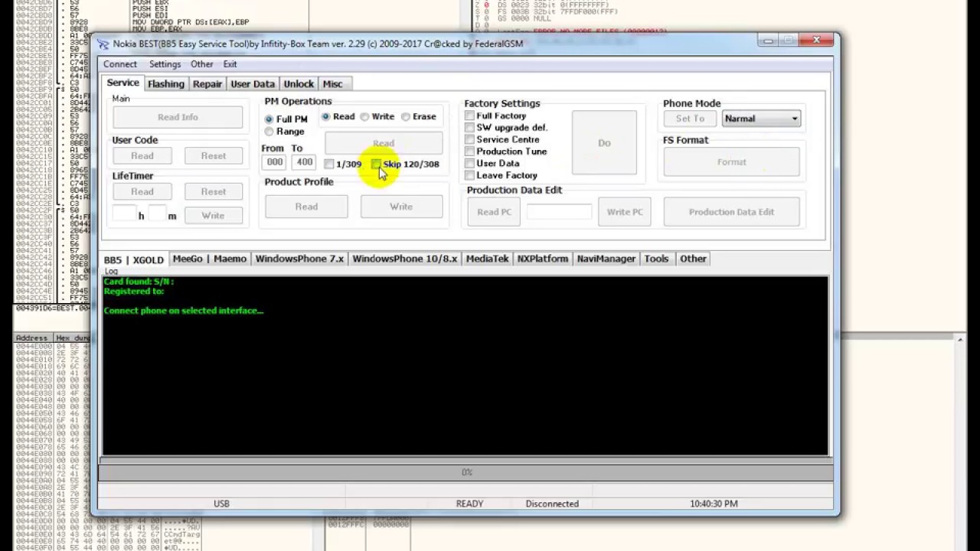
Task: Open the Other menu in menu bar
Action: 202,64
